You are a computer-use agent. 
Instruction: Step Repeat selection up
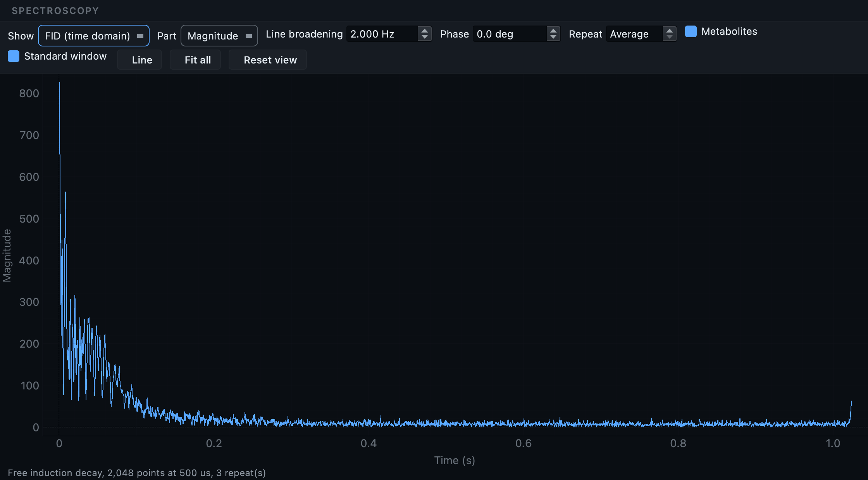[x=670, y=31]
